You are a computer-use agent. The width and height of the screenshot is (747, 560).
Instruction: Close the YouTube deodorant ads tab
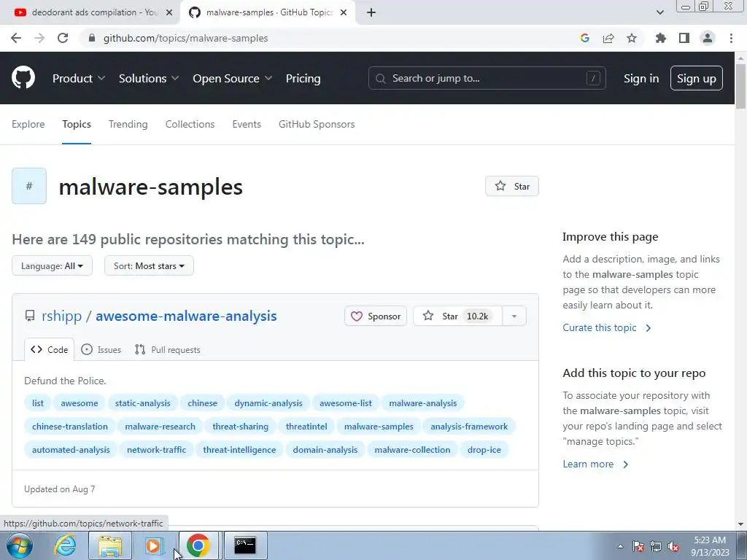coord(169,12)
